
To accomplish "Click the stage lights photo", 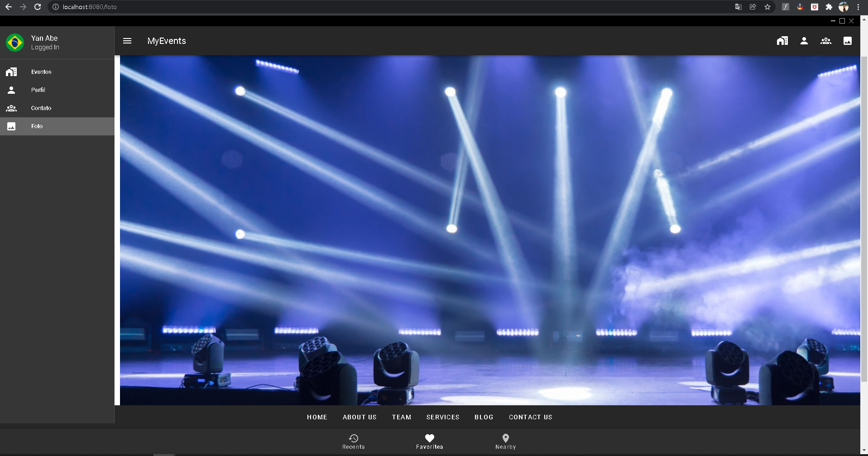I will click(490, 230).
